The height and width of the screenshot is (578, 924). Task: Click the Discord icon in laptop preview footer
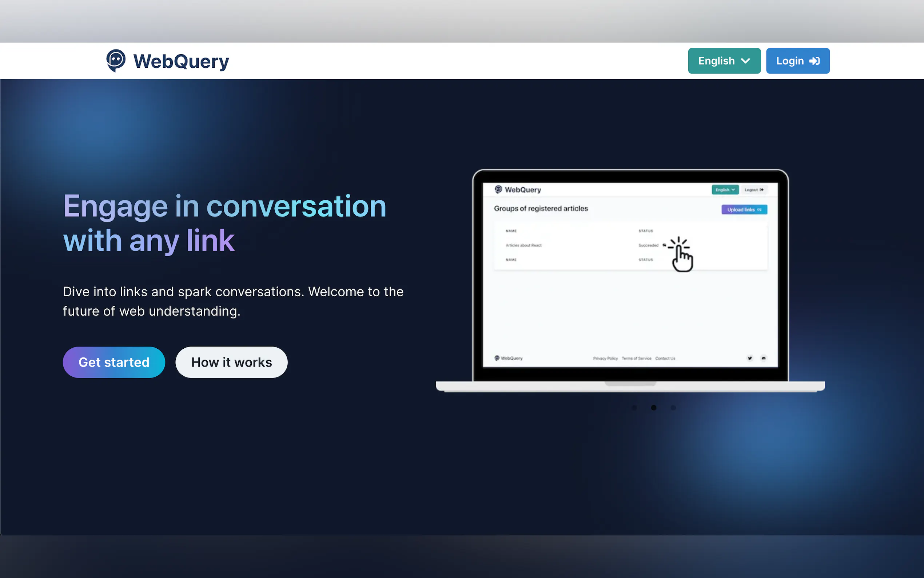click(x=763, y=358)
